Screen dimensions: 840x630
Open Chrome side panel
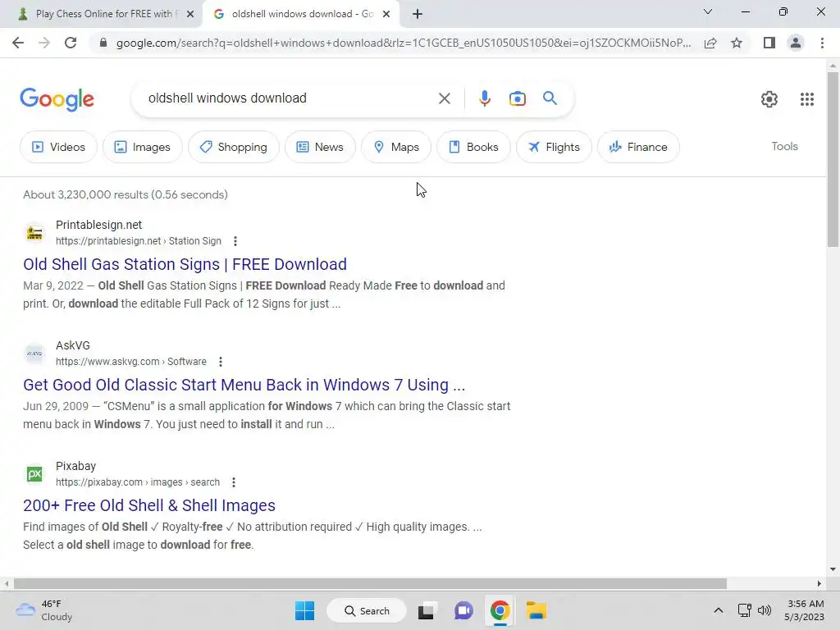(x=769, y=43)
